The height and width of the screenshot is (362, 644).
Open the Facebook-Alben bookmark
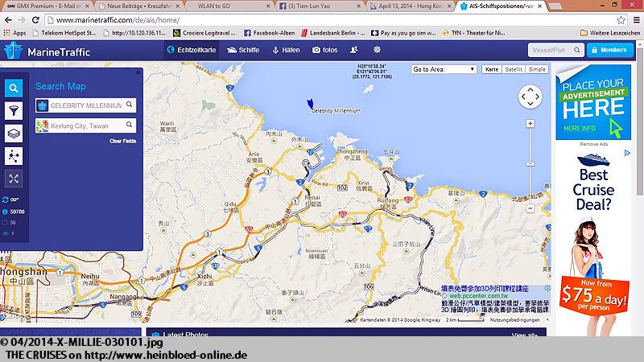tap(270, 33)
